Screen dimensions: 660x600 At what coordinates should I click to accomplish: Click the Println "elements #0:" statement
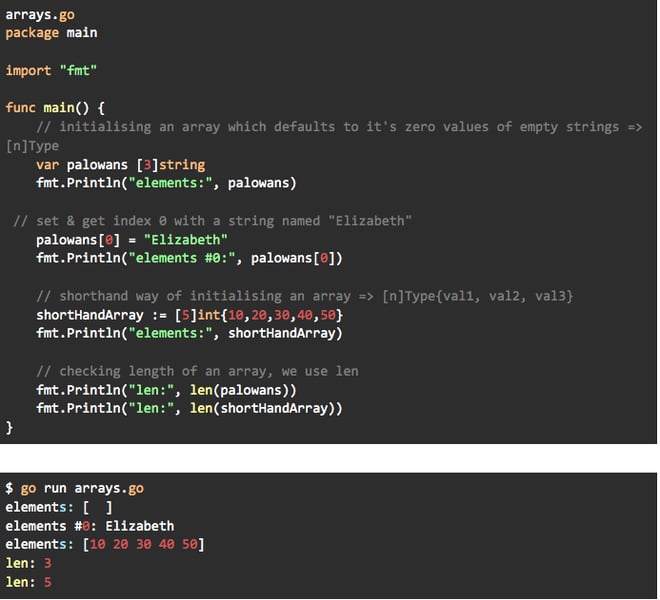(x=189, y=259)
